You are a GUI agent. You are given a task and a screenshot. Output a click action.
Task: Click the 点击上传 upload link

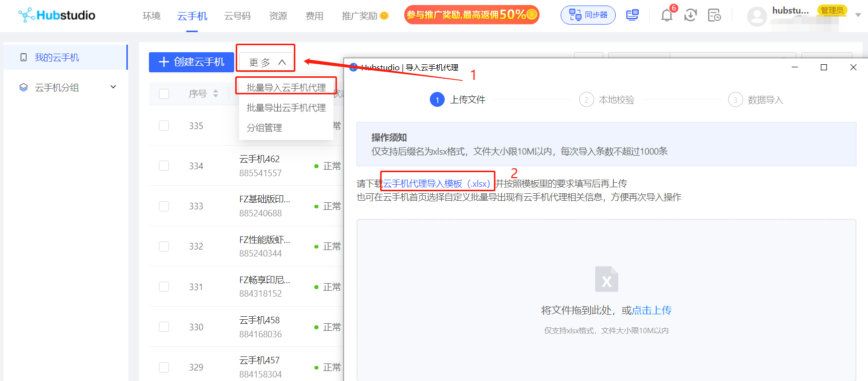[651, 310]
